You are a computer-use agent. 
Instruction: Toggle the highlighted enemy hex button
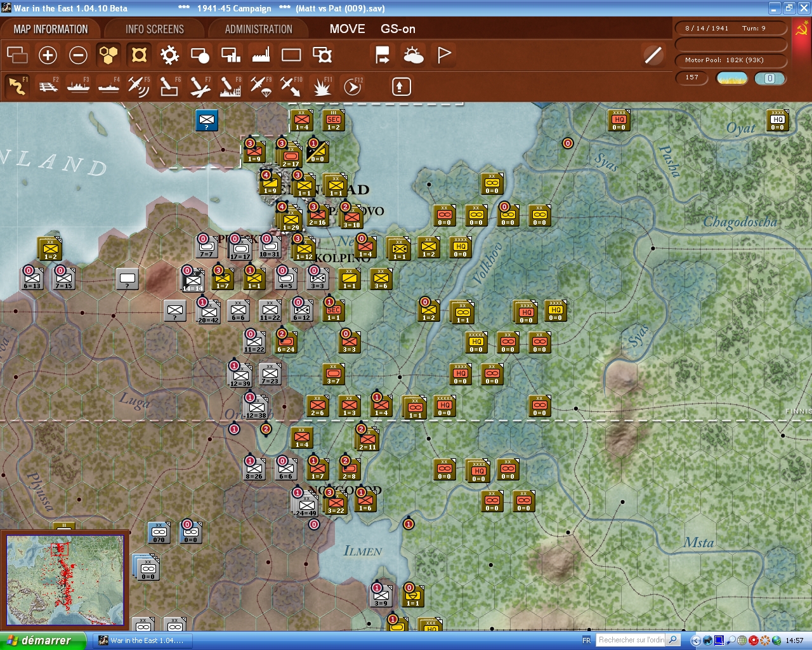139,55
